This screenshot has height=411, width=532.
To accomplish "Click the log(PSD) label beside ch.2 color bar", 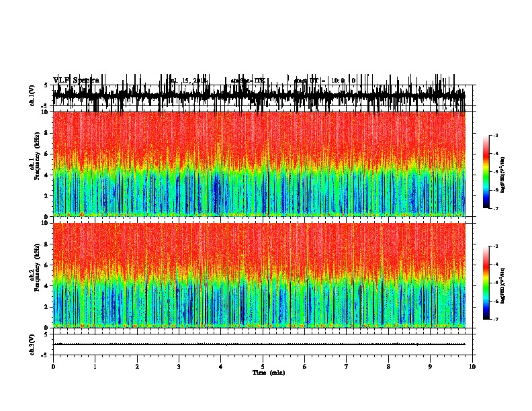I will (x=503, y=286).
